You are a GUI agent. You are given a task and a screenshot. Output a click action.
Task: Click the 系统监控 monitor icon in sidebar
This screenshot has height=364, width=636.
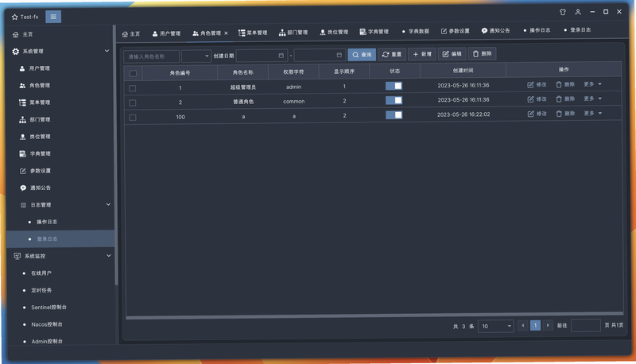click(x=17, y=256)
